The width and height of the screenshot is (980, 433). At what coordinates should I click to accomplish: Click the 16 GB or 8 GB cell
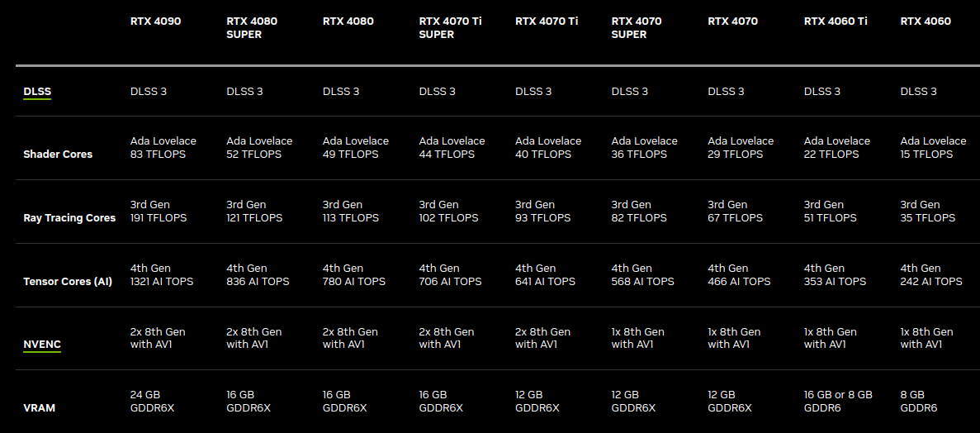coord(838,401)
